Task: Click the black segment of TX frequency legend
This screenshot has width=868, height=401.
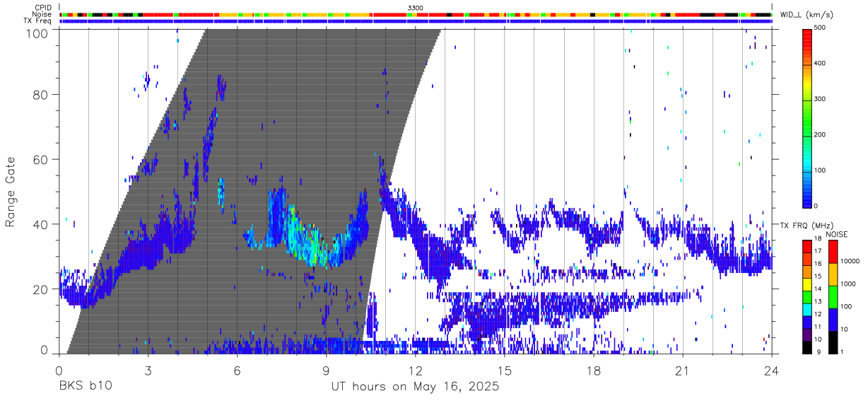Action: coord(808,347)
